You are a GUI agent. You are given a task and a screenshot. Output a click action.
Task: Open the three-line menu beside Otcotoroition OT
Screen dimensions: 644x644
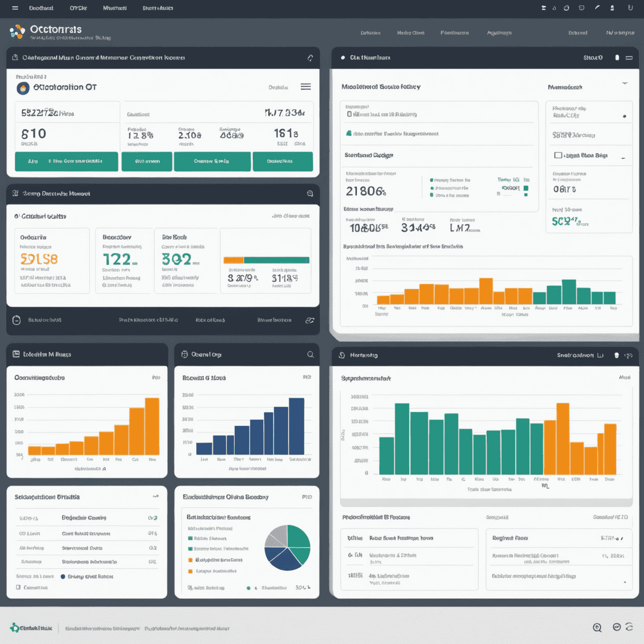pos(306,87)
